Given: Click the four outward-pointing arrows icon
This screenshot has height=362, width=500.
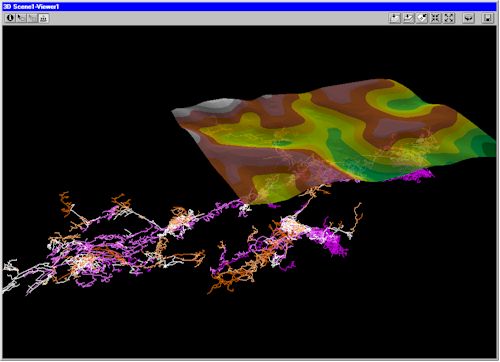Looking at the screenshot, I should 449,18.
